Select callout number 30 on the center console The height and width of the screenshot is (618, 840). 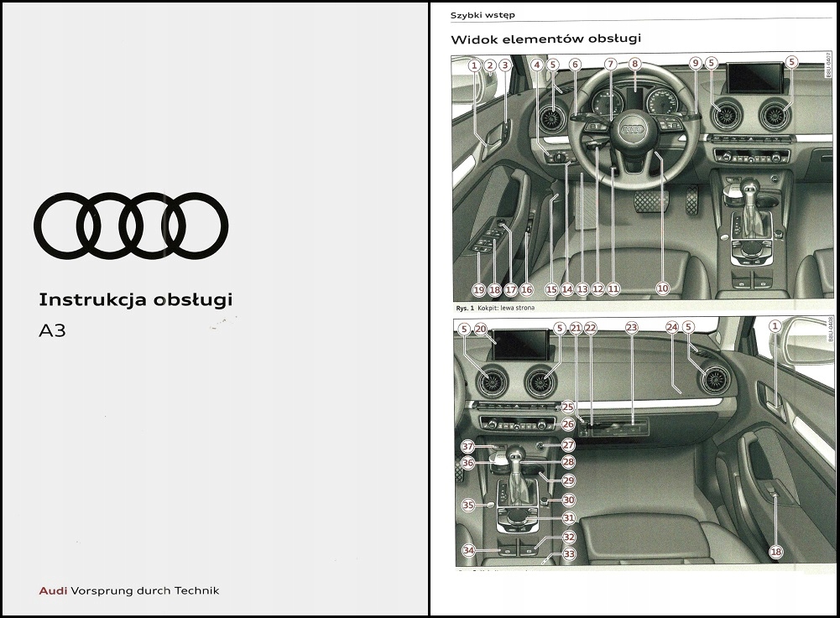tap(569, 500)
